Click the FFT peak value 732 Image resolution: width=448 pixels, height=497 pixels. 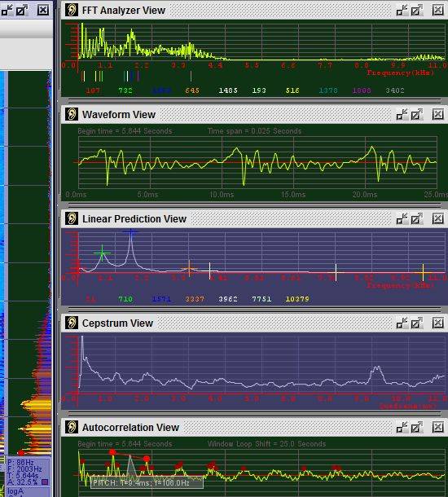pos(125,90)
